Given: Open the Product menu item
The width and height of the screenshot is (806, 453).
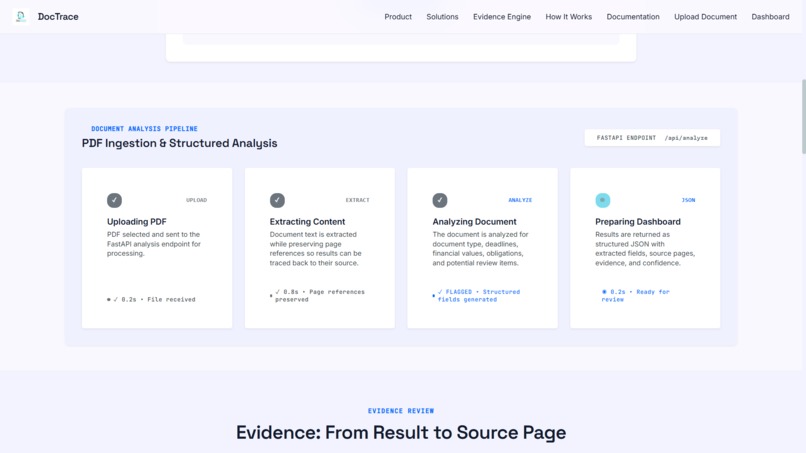Looking at the screenshot, I should click(398, 16).
